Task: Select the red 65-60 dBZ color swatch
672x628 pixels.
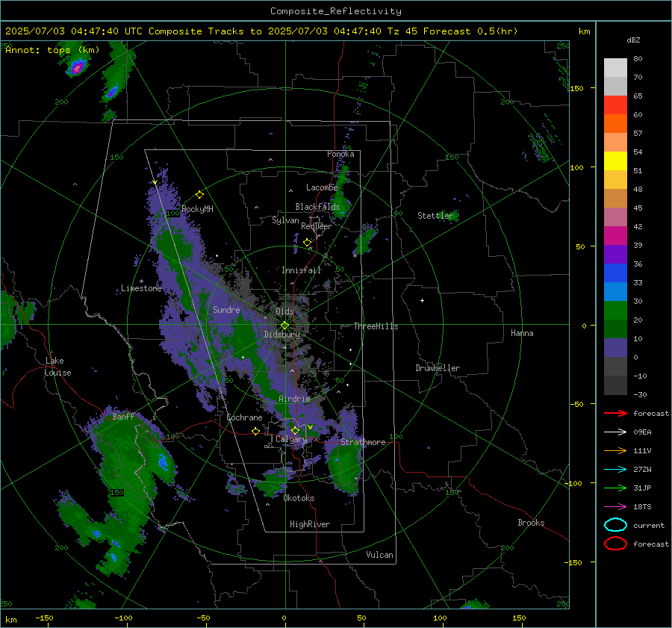Action: point(615,105)
